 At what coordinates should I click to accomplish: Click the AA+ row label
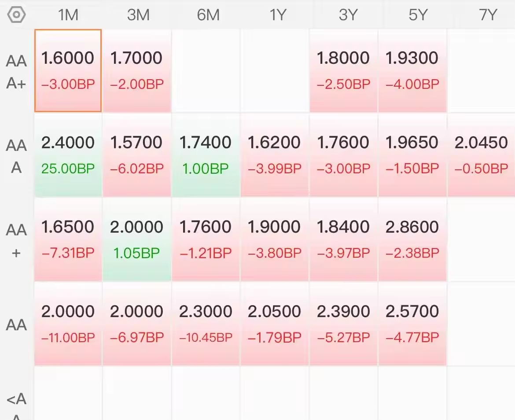[x=16, y=241]
